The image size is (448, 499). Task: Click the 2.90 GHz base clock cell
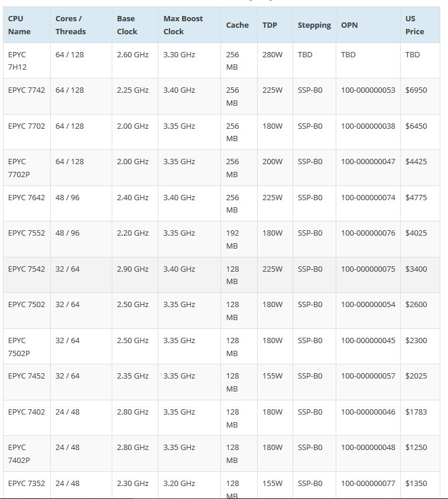135,275
